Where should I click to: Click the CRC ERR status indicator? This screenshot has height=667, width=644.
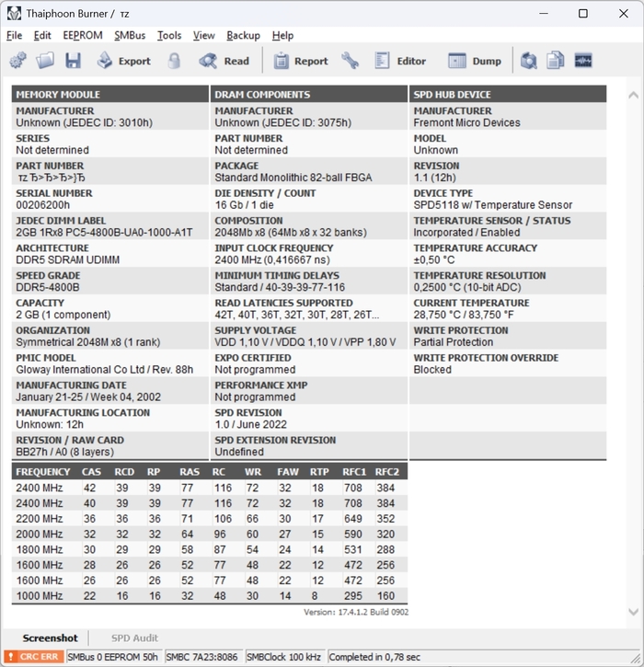tap(34, 657)
